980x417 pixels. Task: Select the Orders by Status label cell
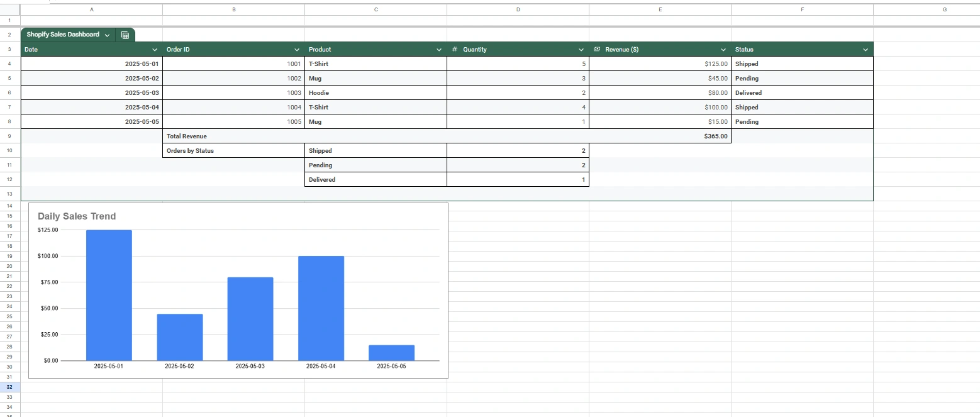coord(234,151)
